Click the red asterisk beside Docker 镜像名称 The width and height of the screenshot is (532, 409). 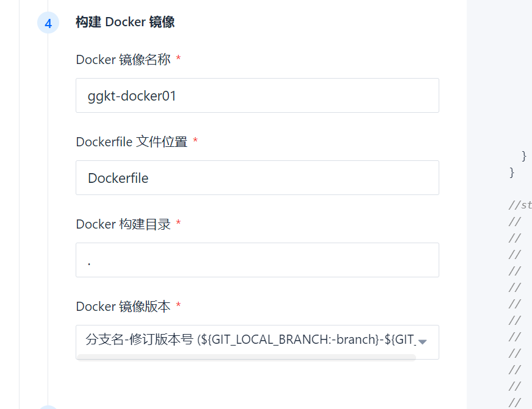tap(178, 59)
